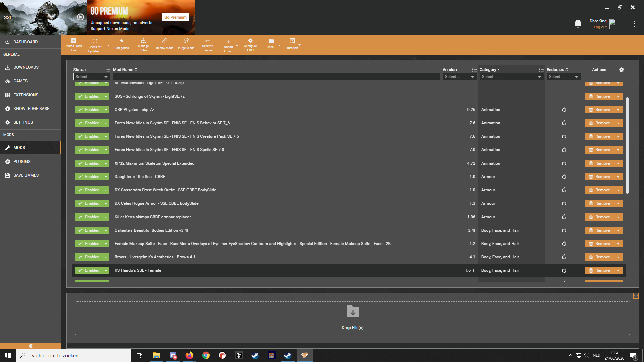
Task: Open the Status filter Select dropdown
Action: click(x=92, y=77)
